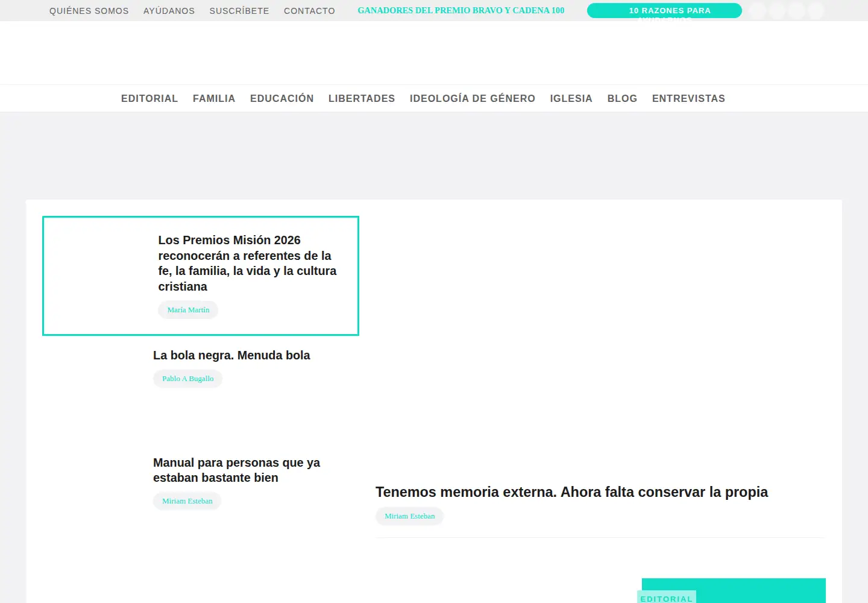Select the FAMILIA menu section

pyautogui.click(x=214, y=98)
